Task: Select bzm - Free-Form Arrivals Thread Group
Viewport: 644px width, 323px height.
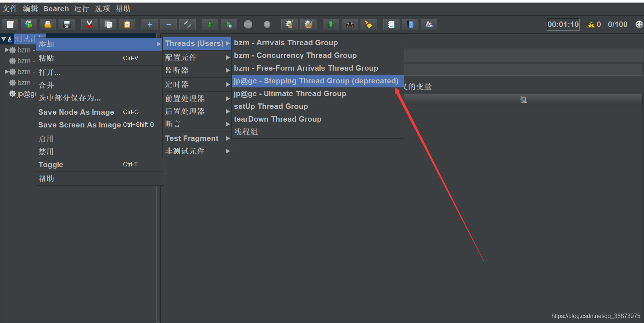Action: point(318,68)
